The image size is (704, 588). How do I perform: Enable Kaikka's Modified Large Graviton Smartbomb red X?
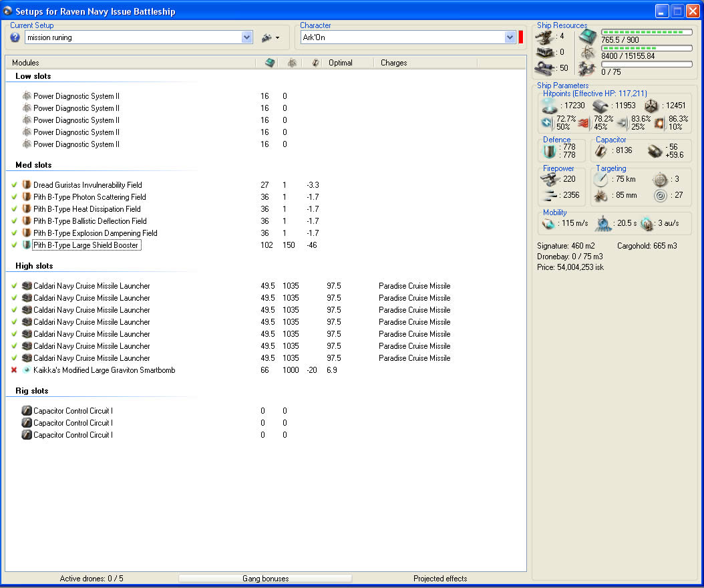[15, 370]
